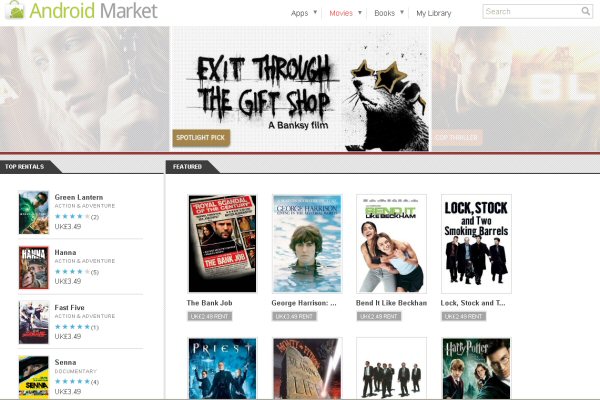
Task: Expand the Movies dropdown arrow
Action: pyautogui.click(x=360, y=12)
